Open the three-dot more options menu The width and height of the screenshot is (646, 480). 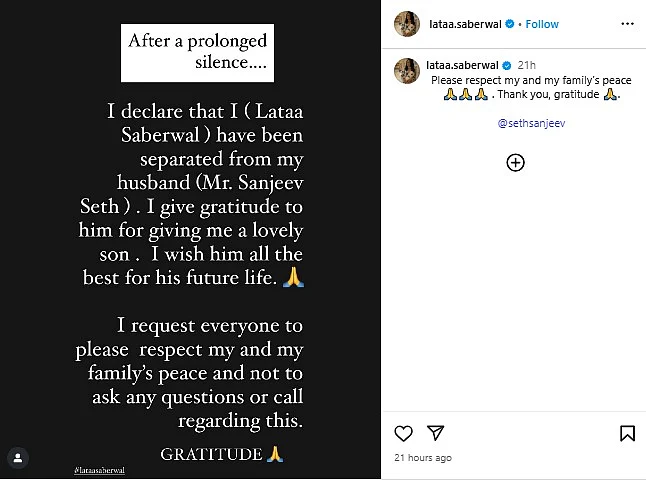tap(627, 24)
